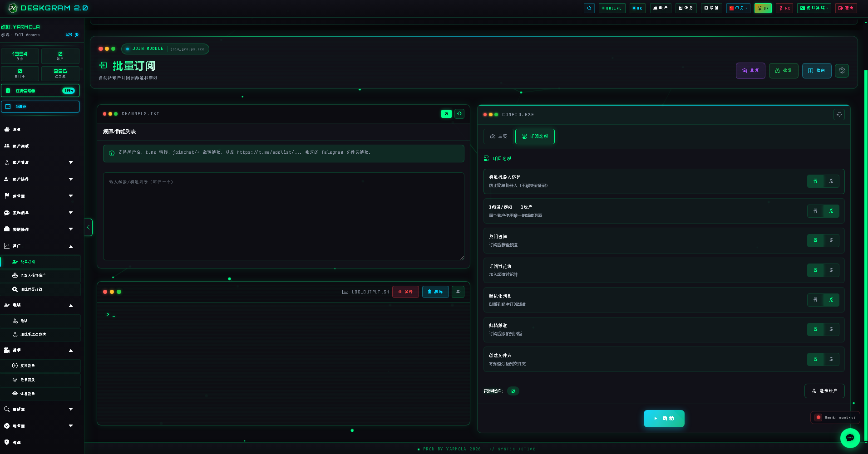Expand the chat-bubble messages sidebar section
868x454 pixels.
[x=40, y=213]
